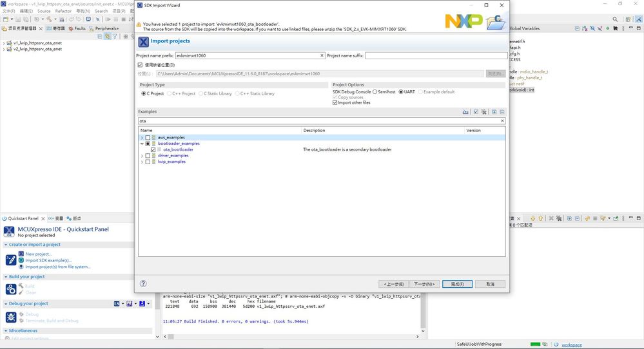Click the select-all checkmark icon in Examples toolbar
Viewport: 644px width, 349px height.
point(476,111)
